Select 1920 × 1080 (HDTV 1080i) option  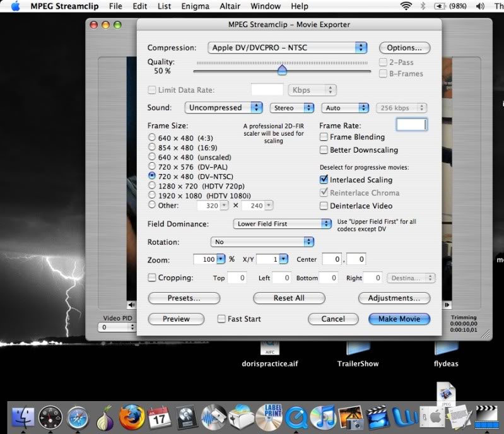[152, 195]
